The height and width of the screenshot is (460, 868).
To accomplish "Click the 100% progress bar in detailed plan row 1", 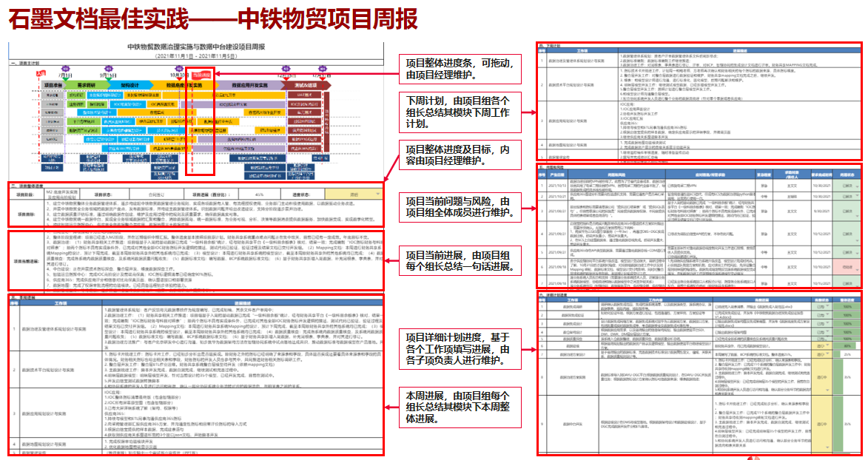I will 847,306.
